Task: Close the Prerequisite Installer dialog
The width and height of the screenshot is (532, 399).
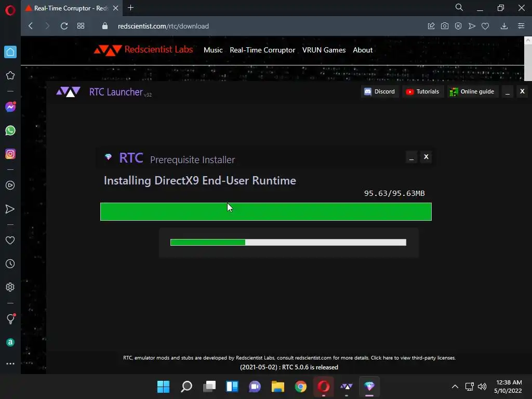Action: coord(426,157)
